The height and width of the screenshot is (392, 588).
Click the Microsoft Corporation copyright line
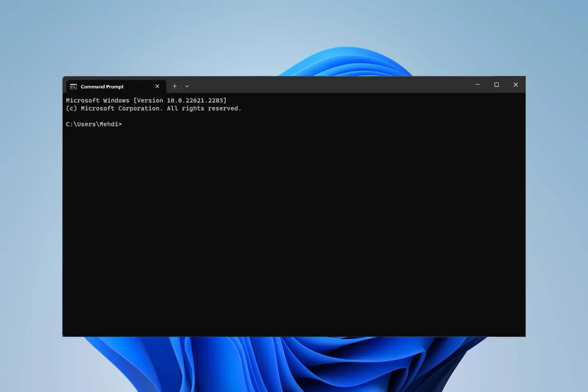153,108
